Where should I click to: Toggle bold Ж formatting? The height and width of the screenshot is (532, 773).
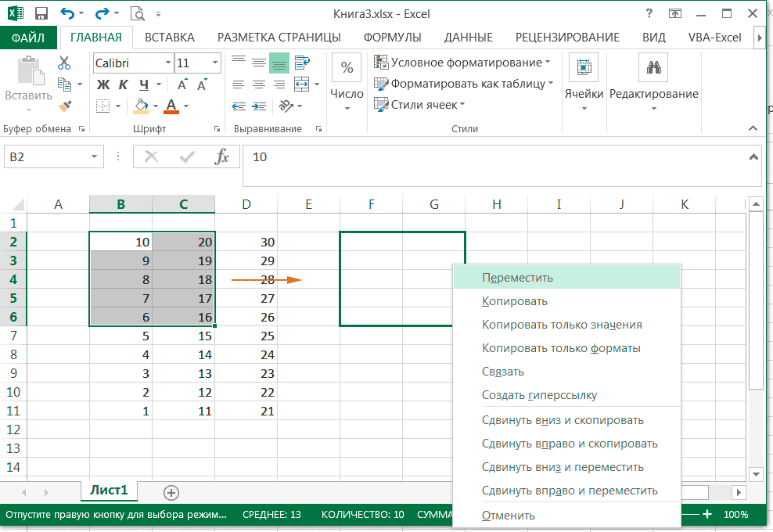coord(103,84)
